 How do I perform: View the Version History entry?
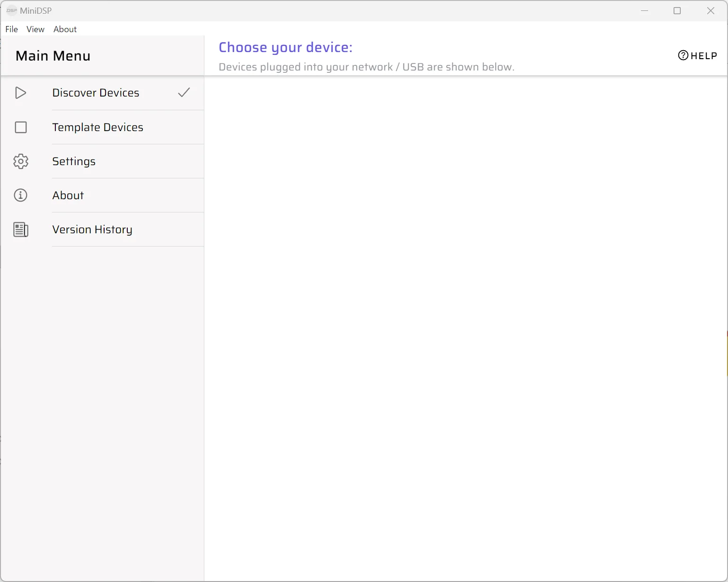[x=92, y=229]
